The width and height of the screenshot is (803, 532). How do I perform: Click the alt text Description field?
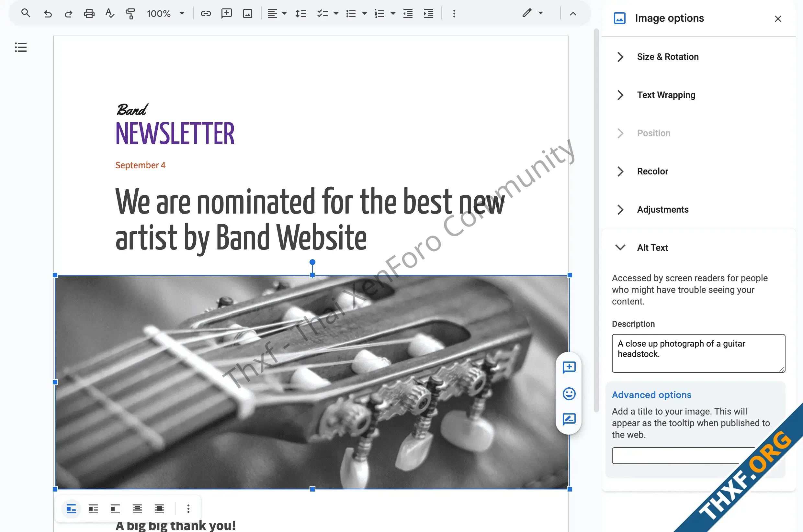tap(698, 353)
